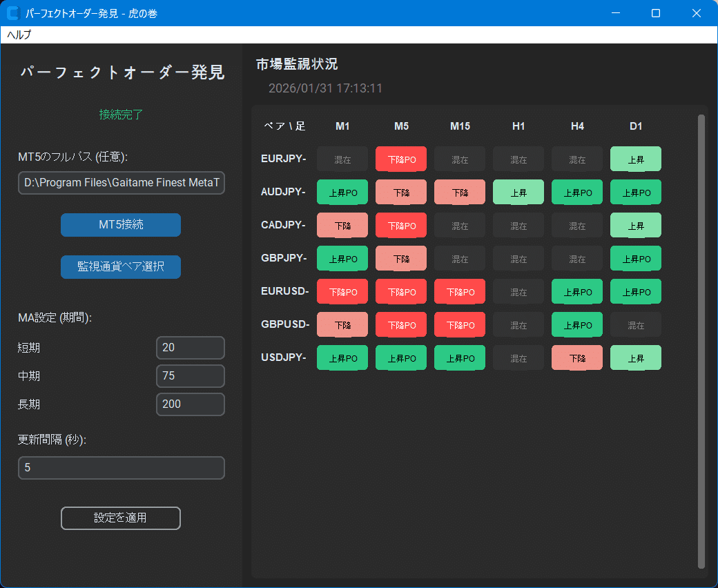
Task: Select the AUDJPY M1 上昇PO indicator
Action: pos(342,192)
